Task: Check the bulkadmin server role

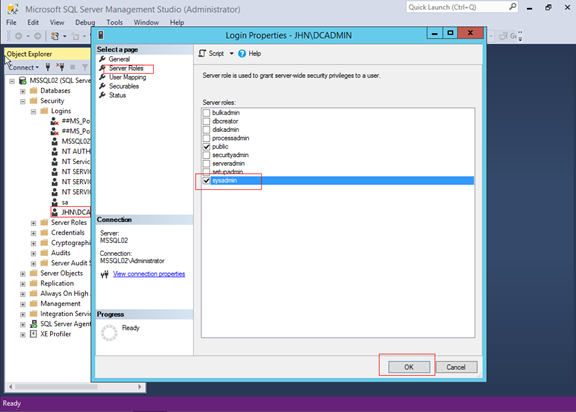Action: click(206, 113)
